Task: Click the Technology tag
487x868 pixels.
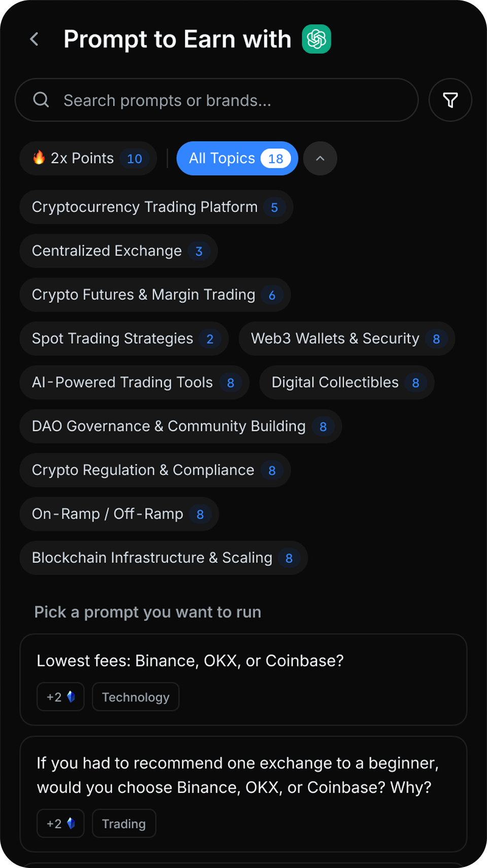Action: pyautogui.click(x=135, y=697)
